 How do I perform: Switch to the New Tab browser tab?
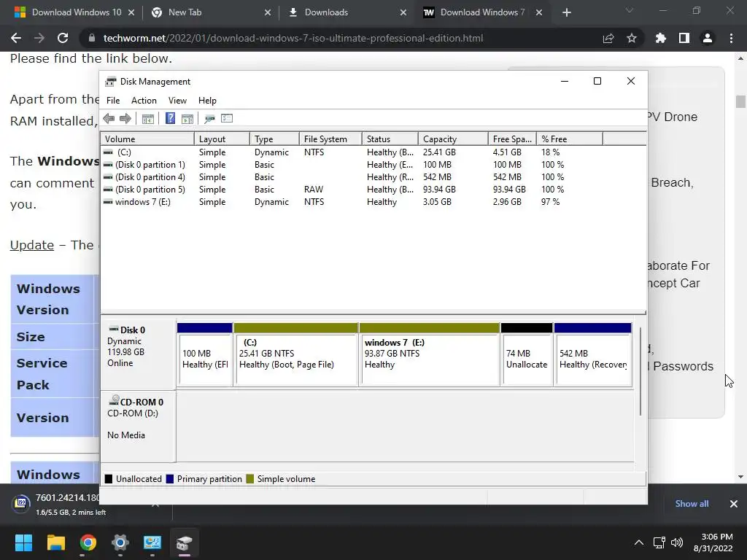(x=211, y=12)
